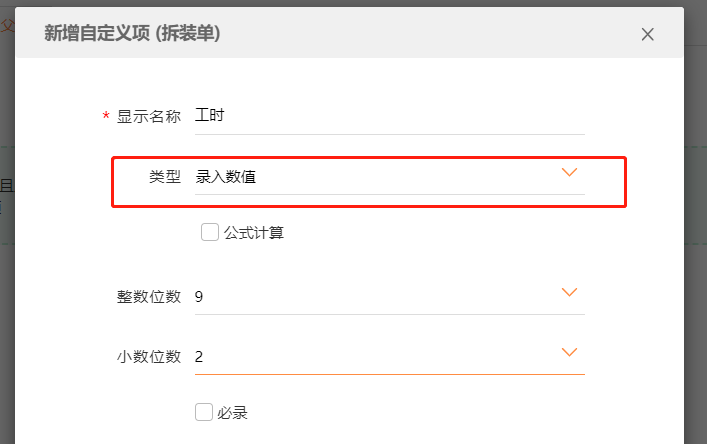
Task: Click the 显示名称 input containing 工时
Action: [390, 116]
